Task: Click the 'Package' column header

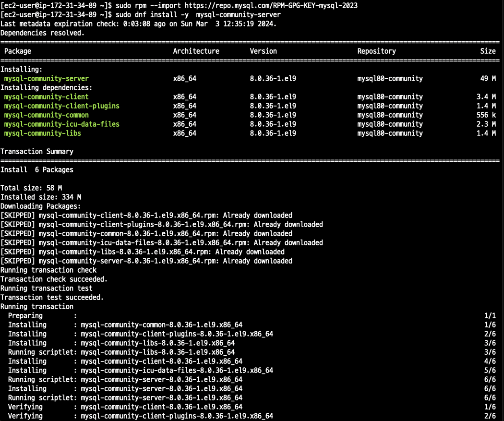Action: 18,51
